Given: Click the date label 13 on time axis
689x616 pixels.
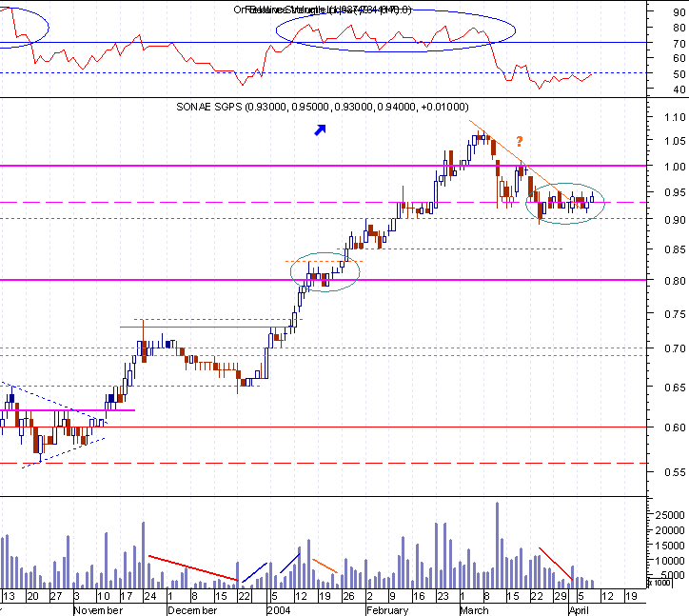Looking at the screenshot, I should tap(9, 597).
